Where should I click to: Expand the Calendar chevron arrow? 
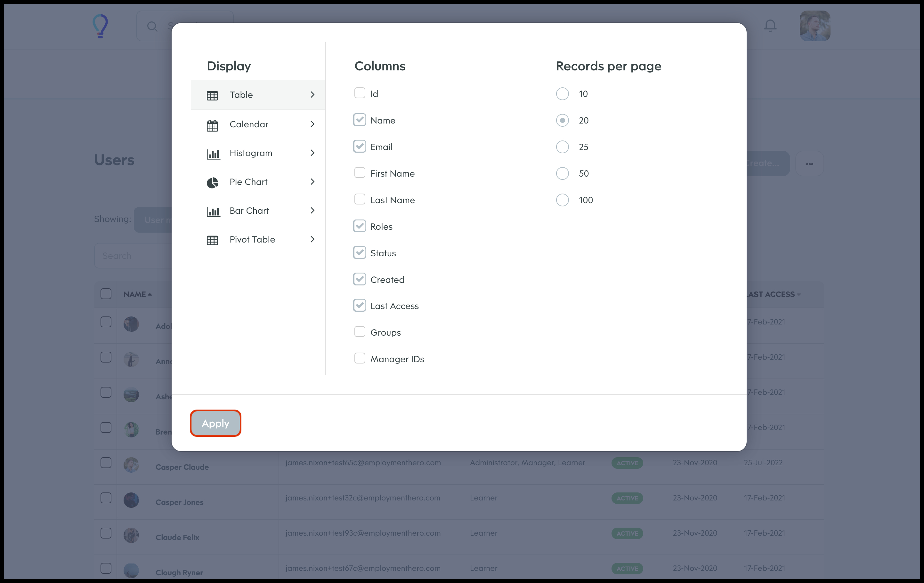(312, 124)
